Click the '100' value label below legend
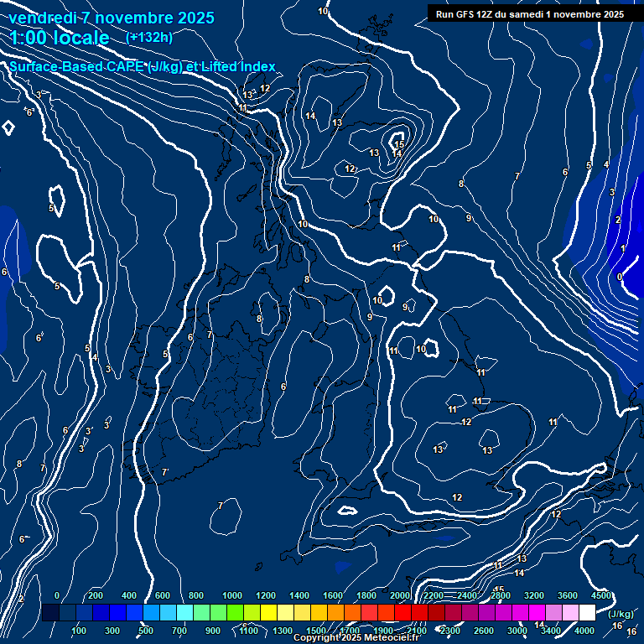 (x=79, y=631)
